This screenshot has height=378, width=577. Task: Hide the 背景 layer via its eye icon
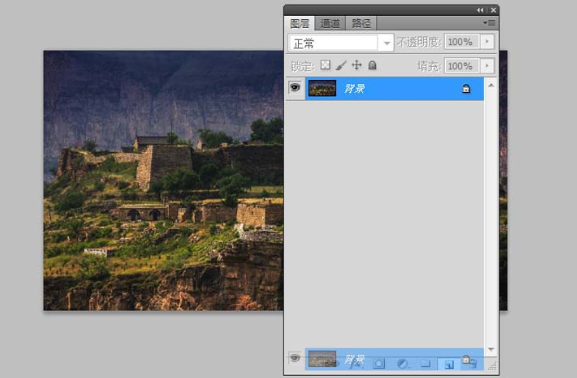pos(295,88)
